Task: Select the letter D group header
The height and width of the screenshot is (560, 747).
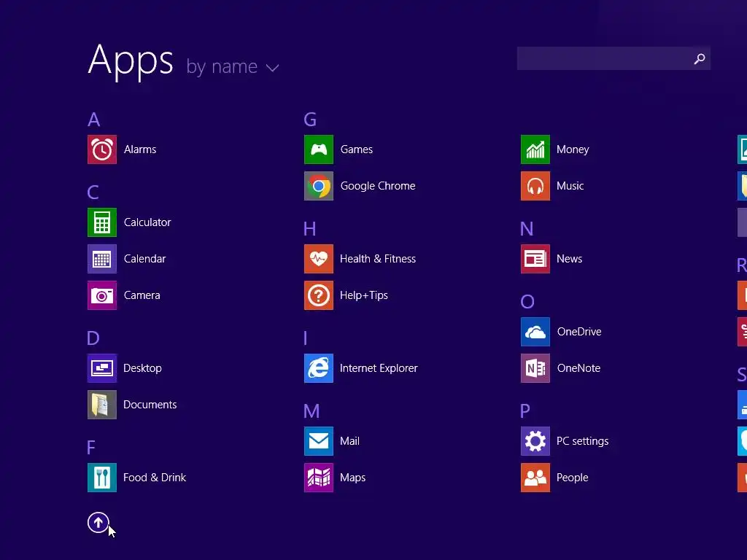Action: pyautogui.click(x=93, y=338)
